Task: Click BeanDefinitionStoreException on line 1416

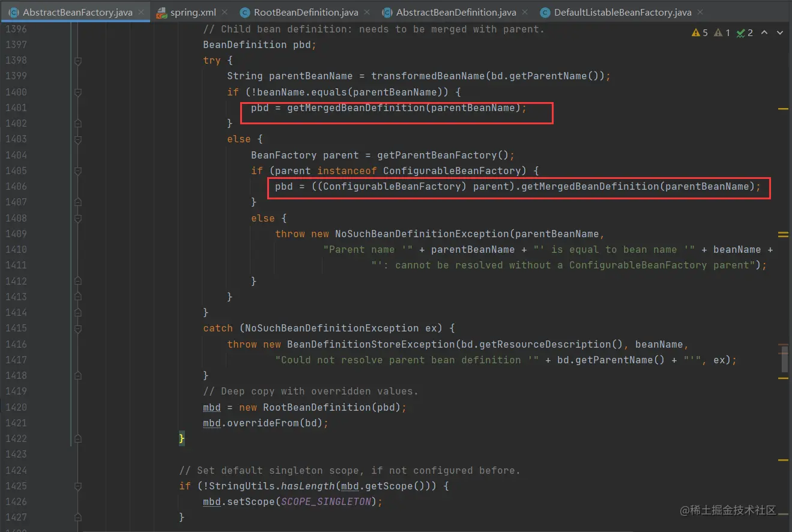Action: [370, 344]
